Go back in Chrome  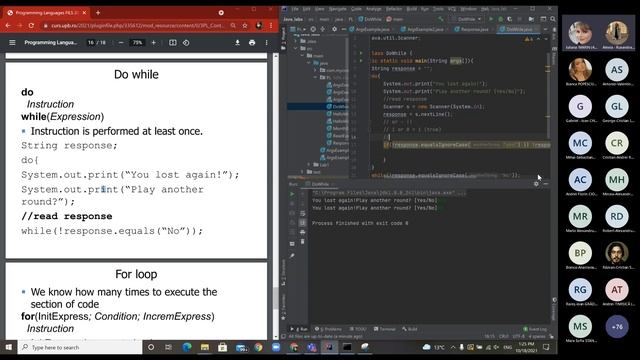tap(8, 25)
